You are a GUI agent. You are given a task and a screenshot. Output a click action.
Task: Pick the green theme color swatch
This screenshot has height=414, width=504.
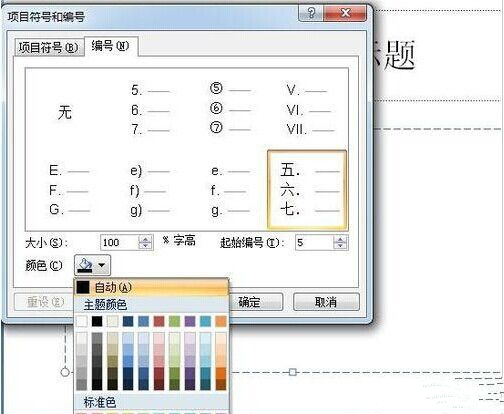(x=174, y=321)
